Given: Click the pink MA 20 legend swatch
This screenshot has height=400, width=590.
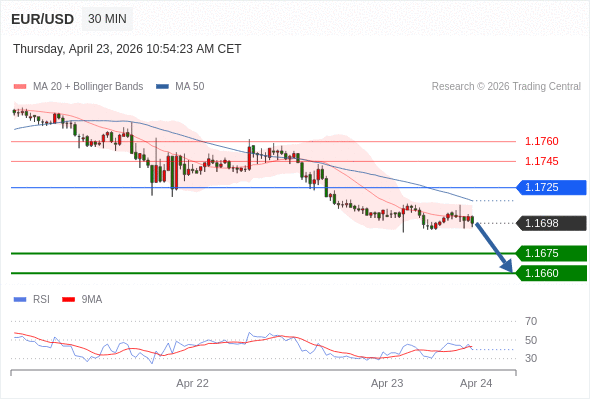Looking at the screenshot, I should [x=20, y=87].
